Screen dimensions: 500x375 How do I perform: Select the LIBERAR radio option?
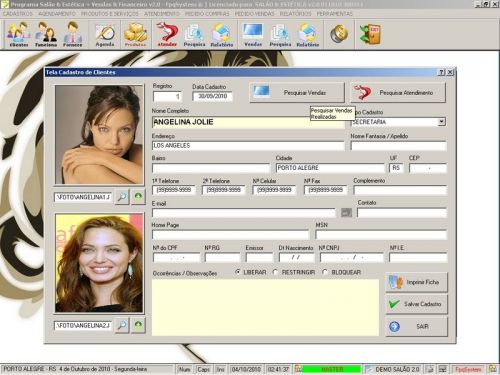(238, 272)
